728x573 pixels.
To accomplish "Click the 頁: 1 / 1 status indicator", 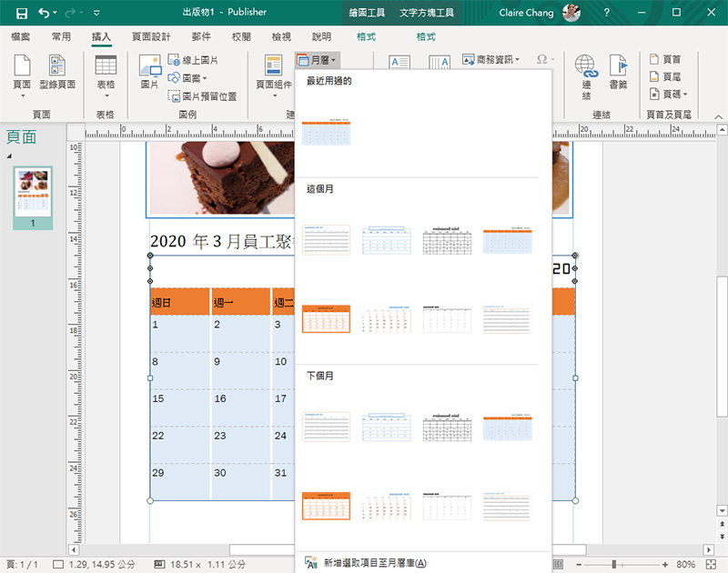I will 22,565.
